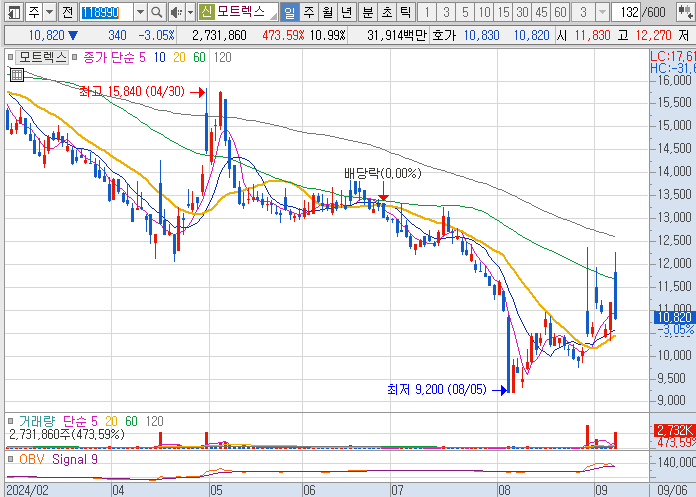
Task: Click the green 신 badge beside 모트렉스
Action: pos(206,12)
